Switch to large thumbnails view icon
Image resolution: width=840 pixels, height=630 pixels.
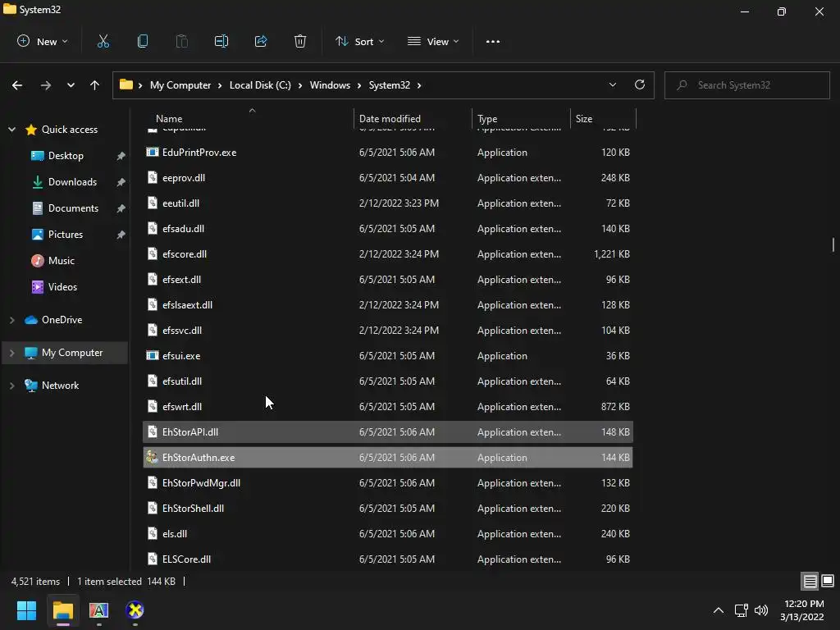[x=828, y=582]
